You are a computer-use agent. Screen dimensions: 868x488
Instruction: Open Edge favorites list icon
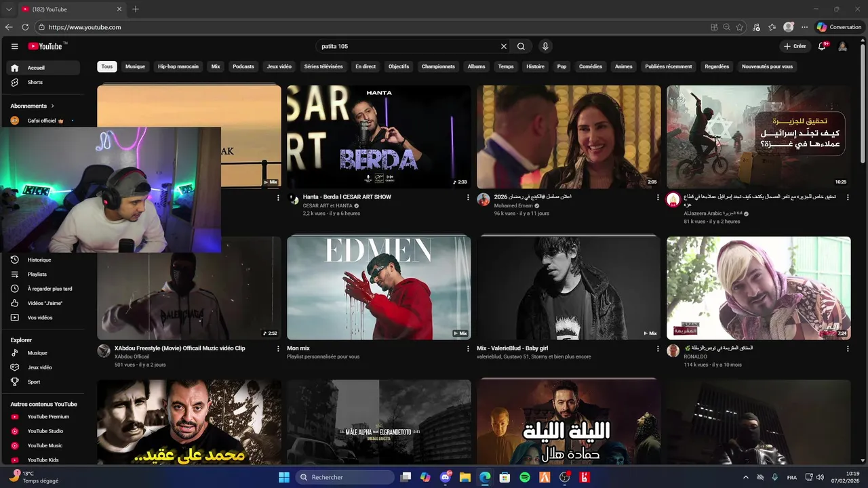click(772, 27)
